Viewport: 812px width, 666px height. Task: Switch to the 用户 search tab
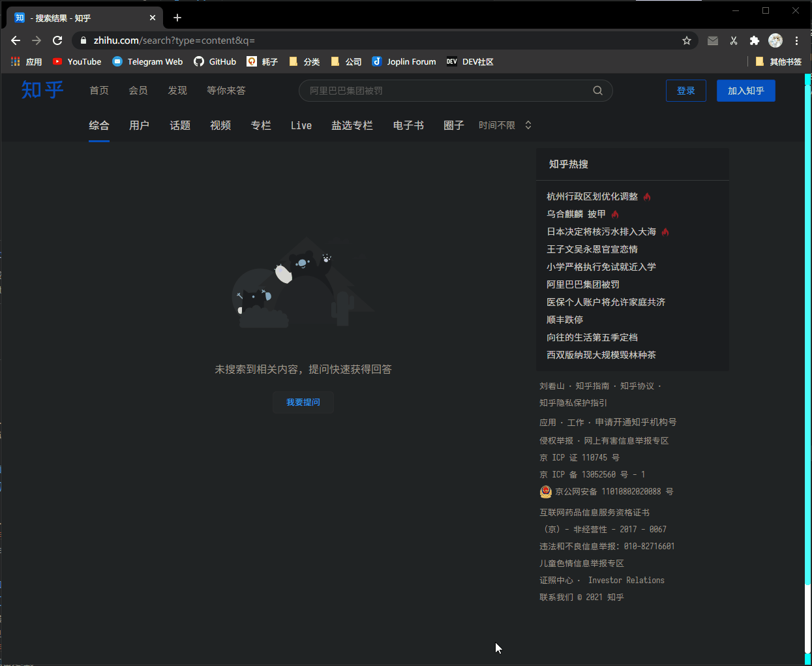140,125
